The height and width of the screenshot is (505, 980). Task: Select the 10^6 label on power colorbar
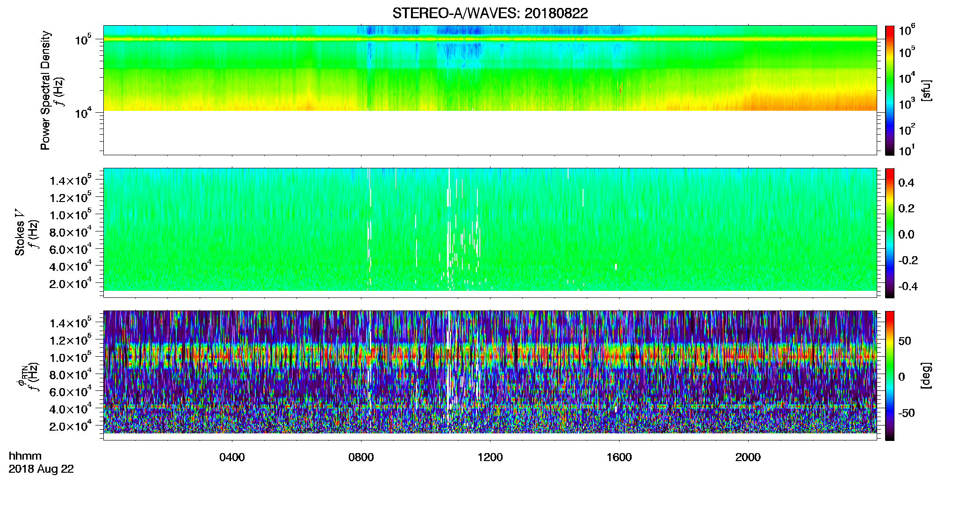coord(907,30)
